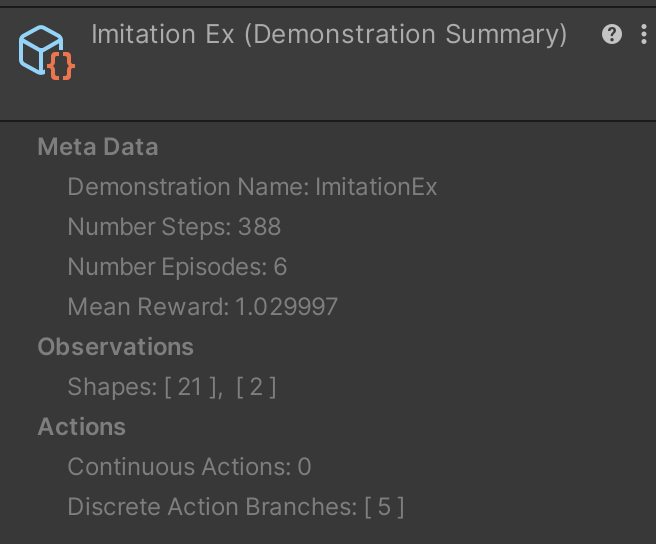
Task: Select the Number Steps: 388 line
Action: coord(174,227)
